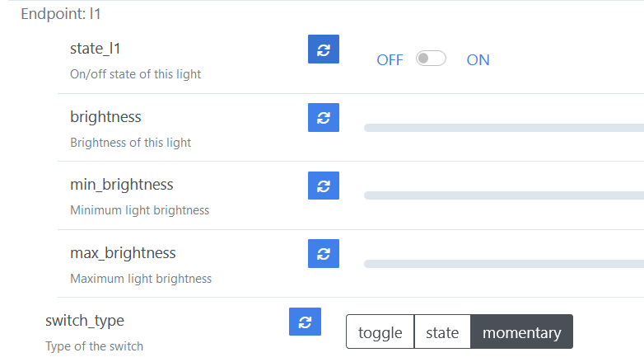Click the refresh icon for brightness
This screenshot has width=644, height=362.
coord(324,117)
